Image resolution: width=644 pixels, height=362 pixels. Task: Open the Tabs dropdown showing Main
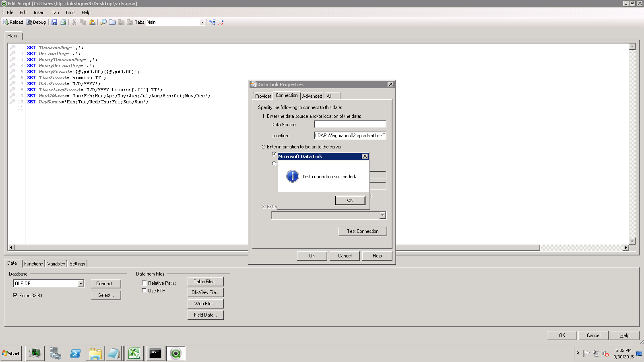click(x=202, y=22)
